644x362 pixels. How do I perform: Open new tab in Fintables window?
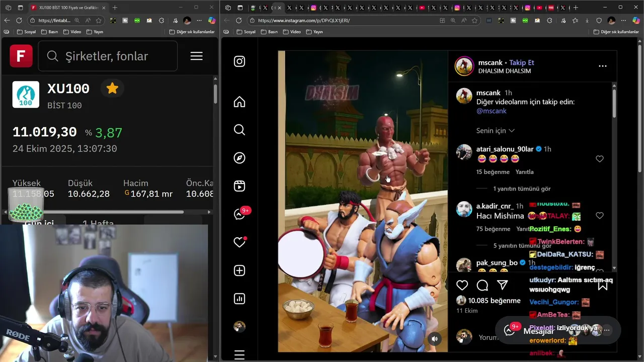tap(115, 8)
